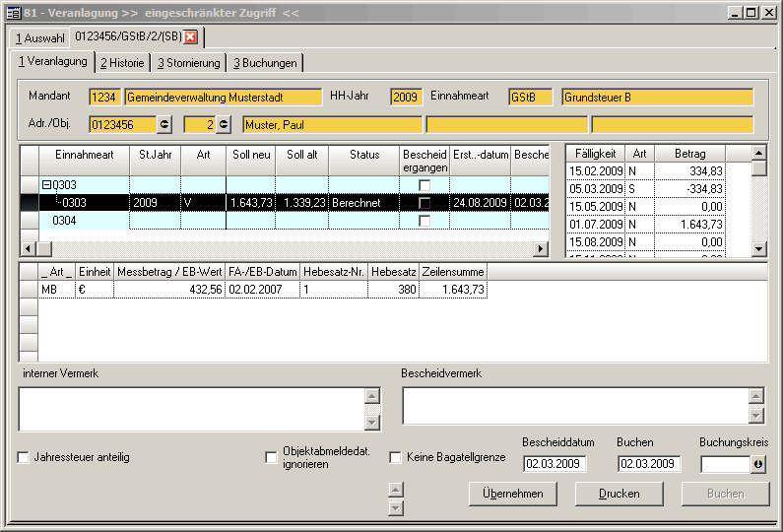The height and width of the screenshot is (532, 783).
Task: Click up arrow spinner left of Übernehmen
Action: (x=396, y=490)
